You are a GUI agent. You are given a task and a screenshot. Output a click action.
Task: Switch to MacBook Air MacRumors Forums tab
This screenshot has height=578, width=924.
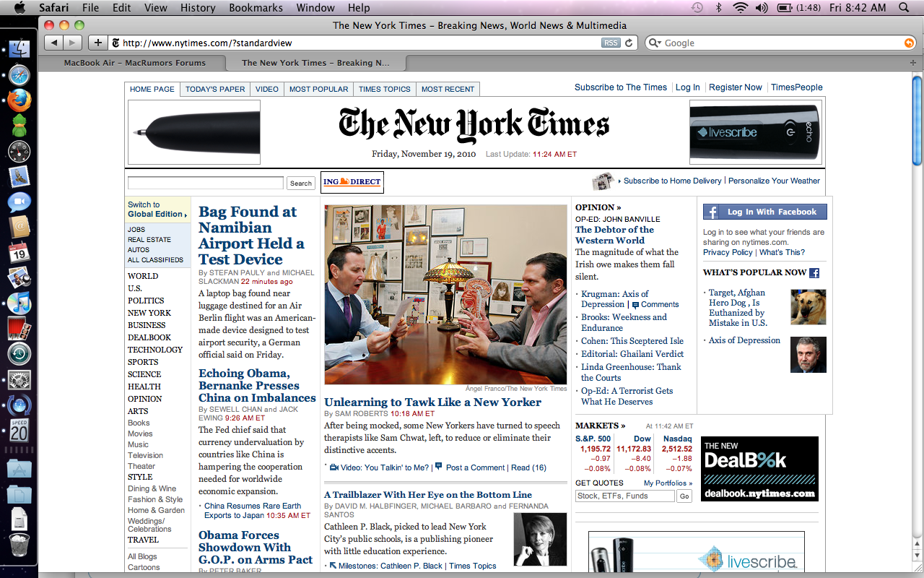point(134,63)
